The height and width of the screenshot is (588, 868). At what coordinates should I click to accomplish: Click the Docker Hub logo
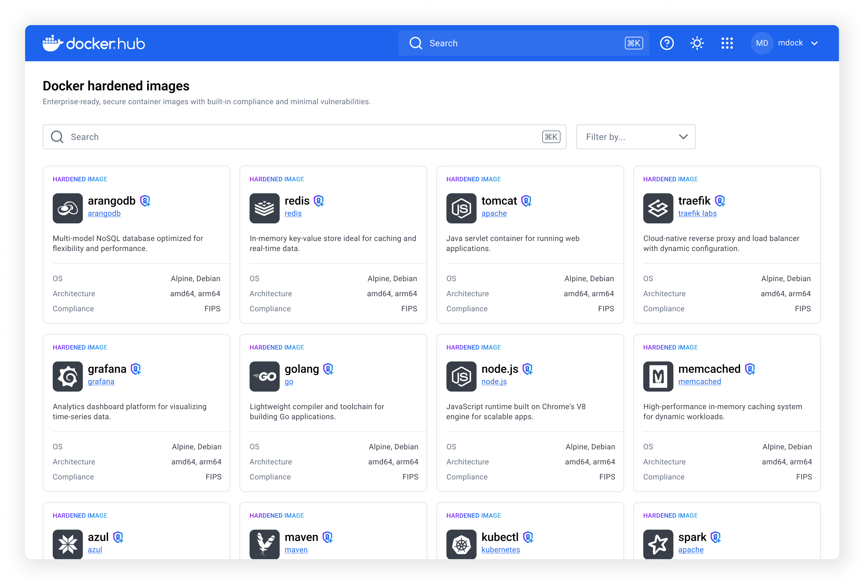pos(94,43)
